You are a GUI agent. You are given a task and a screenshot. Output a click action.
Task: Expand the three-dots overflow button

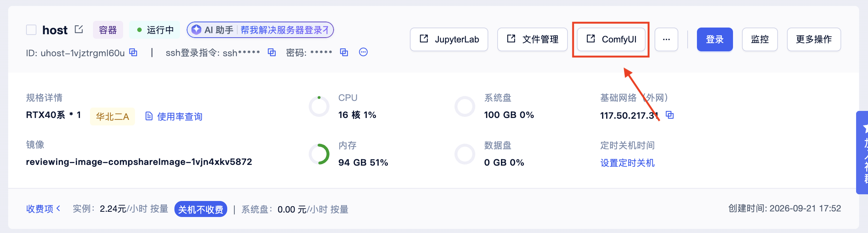(666, 39)
